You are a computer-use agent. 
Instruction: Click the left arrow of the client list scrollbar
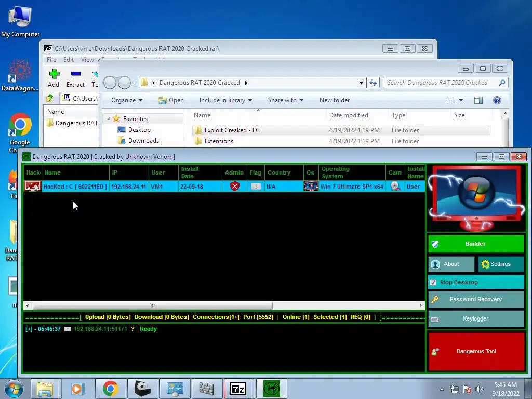pos(28,305)
